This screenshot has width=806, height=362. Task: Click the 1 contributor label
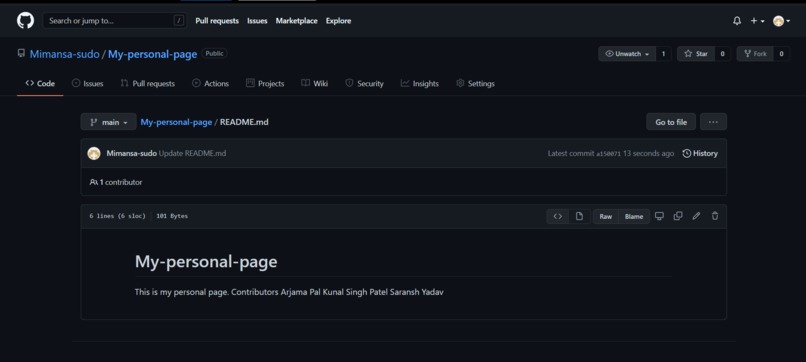116,182
